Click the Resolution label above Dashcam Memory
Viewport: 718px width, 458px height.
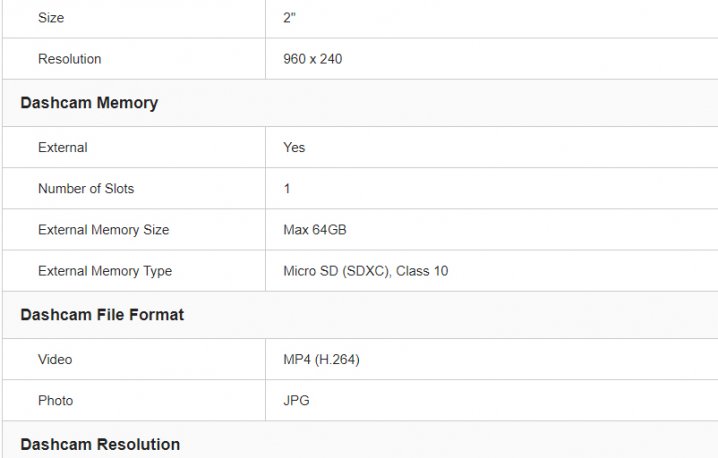pyautogui.click(x=69, y=59)
